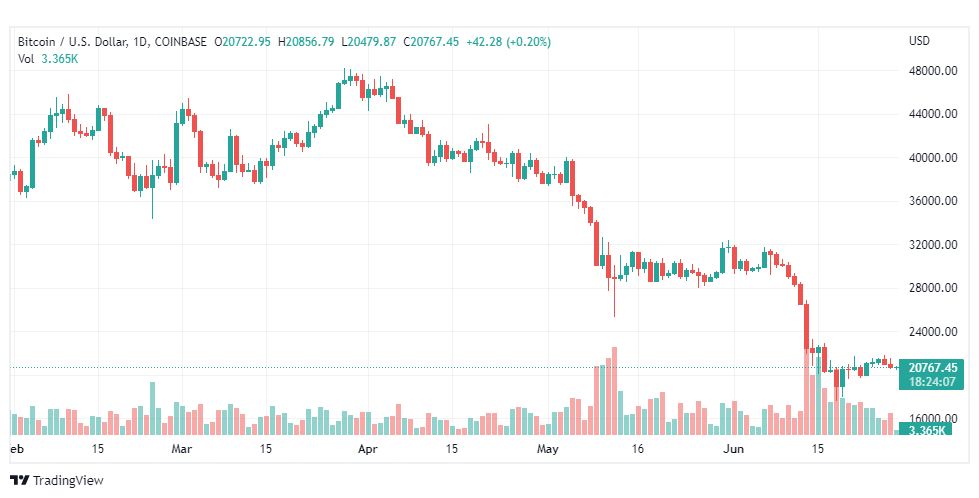Select the Vol 3.365K indicator label

point(48,59)
